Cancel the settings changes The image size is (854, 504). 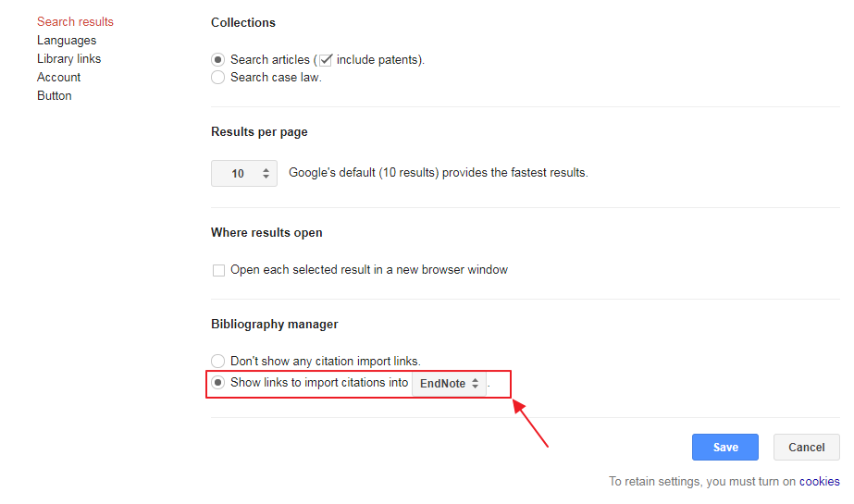click(x=806, y=448)
